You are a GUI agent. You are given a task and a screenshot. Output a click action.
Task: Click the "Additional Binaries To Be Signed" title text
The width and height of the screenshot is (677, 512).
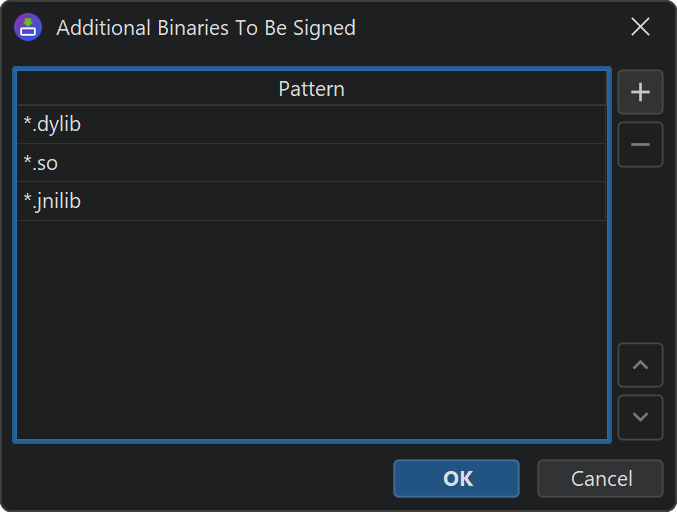[x=205, y=28]
